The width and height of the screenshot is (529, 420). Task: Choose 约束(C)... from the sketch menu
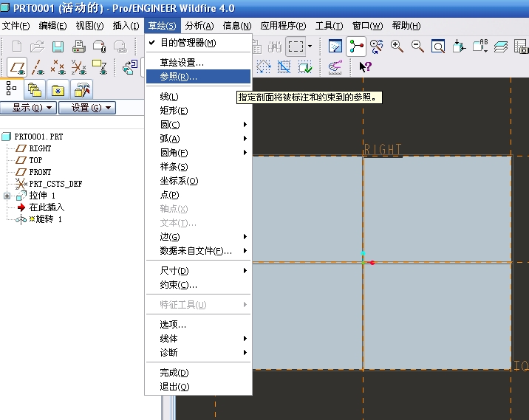[198, 285]
